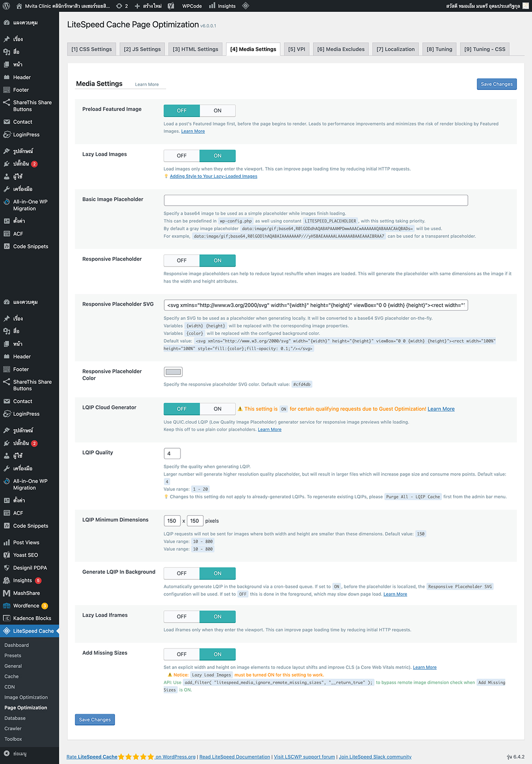The image size is (532, 764).
Task: Open the [6] Media Excludes tab
Action: [x=341, y=49]
